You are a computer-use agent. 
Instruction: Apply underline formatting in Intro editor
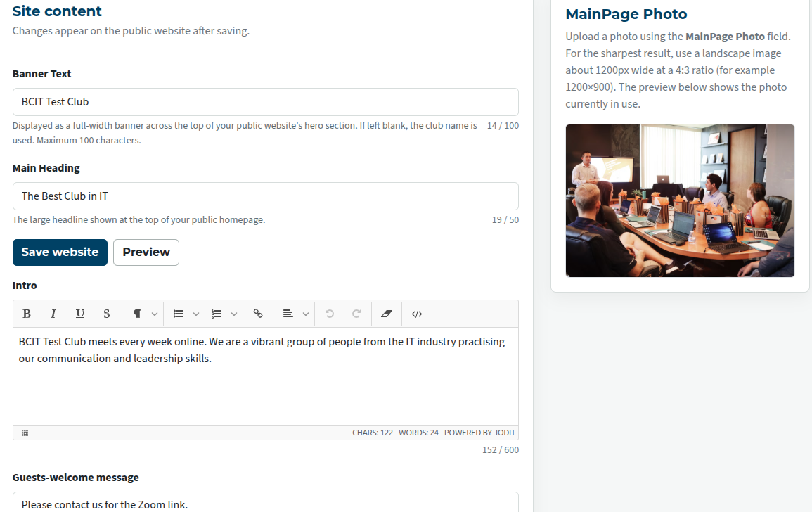(79, 314)
